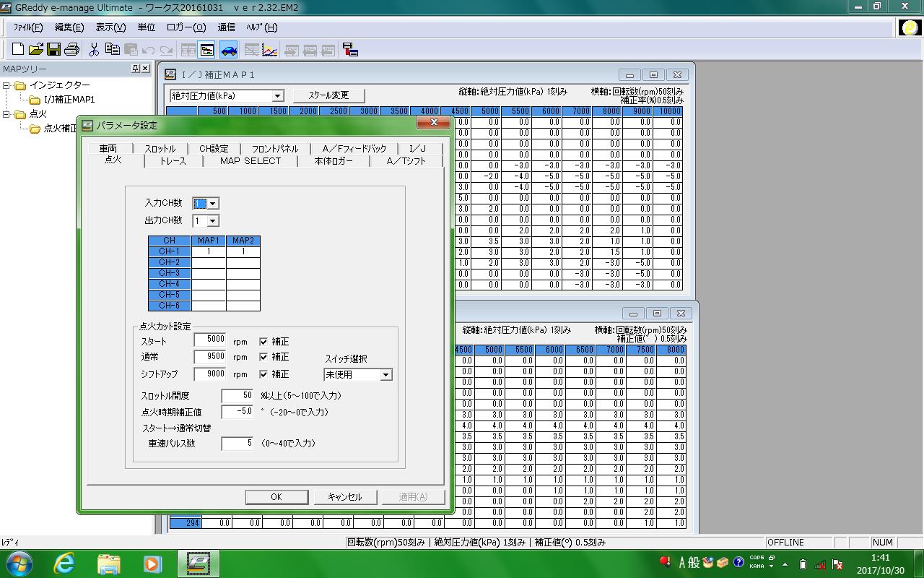Switch to the スロットル tab

click(x=160, y=149)
